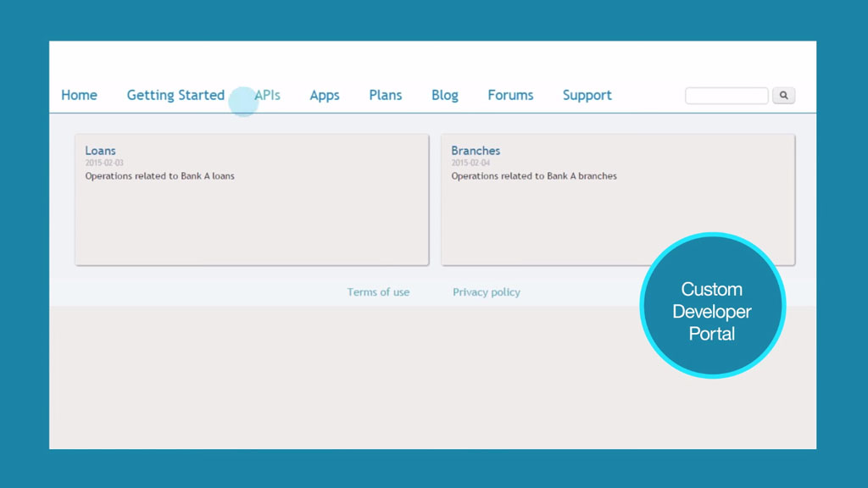Viewport: 868px width, 488px height.
Task: Go to Getting Started page
Action: 175,95
